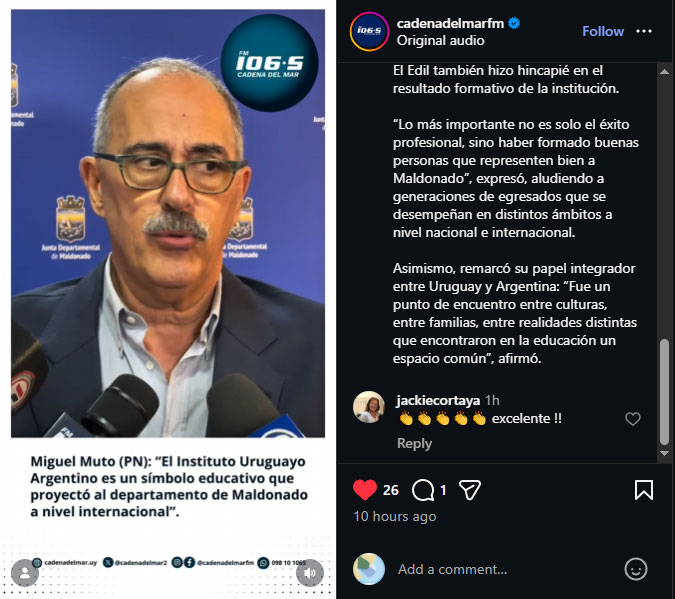Toggle video sound with speaker icon
This screenshot has height=599, width=675.
tap(310, 573)
